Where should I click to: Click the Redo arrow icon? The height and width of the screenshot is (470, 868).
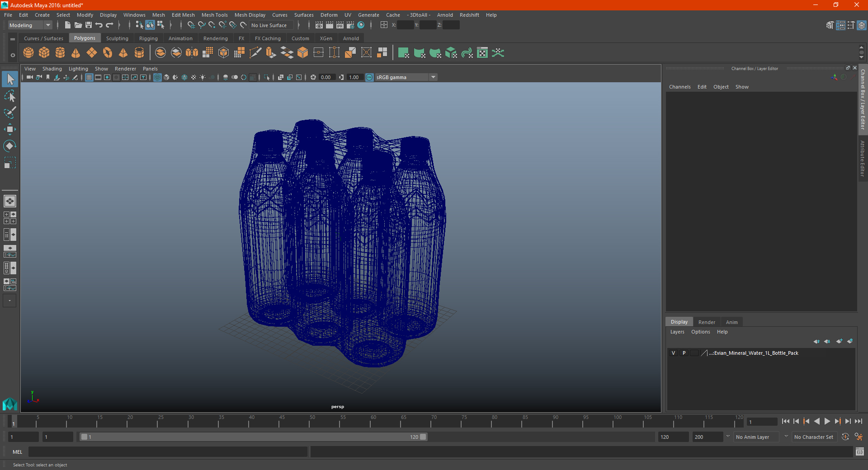pyautogui.click(x=109, y=25)
